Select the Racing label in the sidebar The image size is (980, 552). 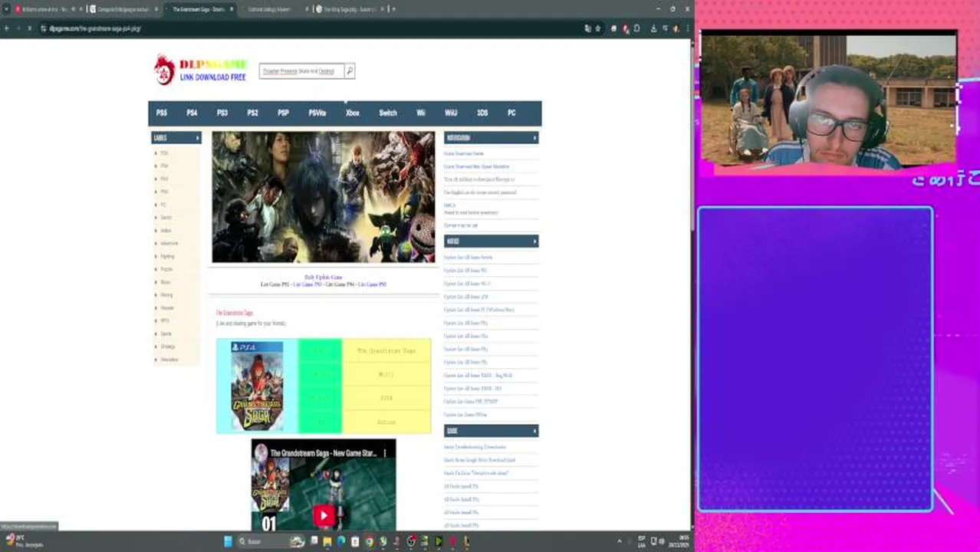pyautogui.click(x=166, y=295)
